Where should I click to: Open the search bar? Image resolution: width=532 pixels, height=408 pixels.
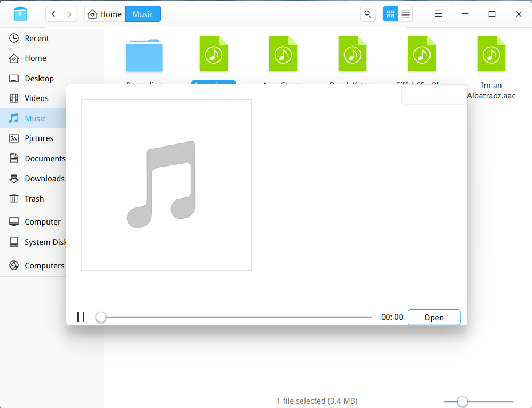tap(367, 14)
